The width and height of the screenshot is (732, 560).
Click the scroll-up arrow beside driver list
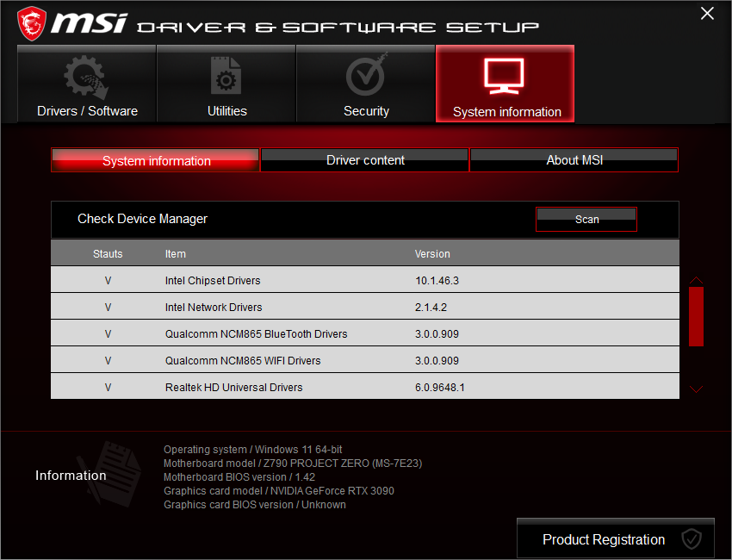point(695,280)
